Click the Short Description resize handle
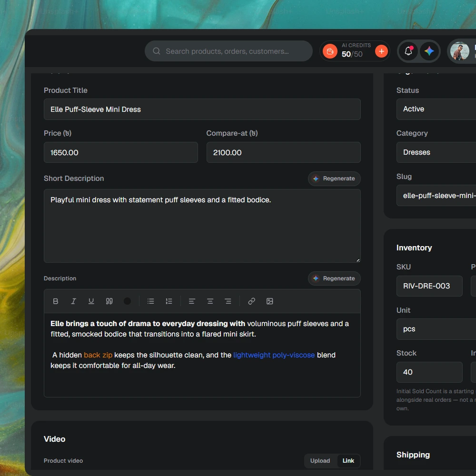The image size is (476, 476). (x=358, y=260)
